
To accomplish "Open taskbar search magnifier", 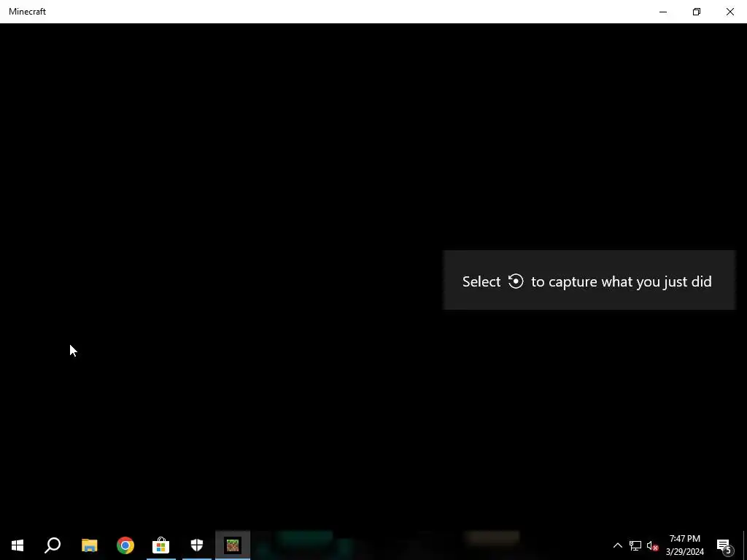I will click(53, 545).
